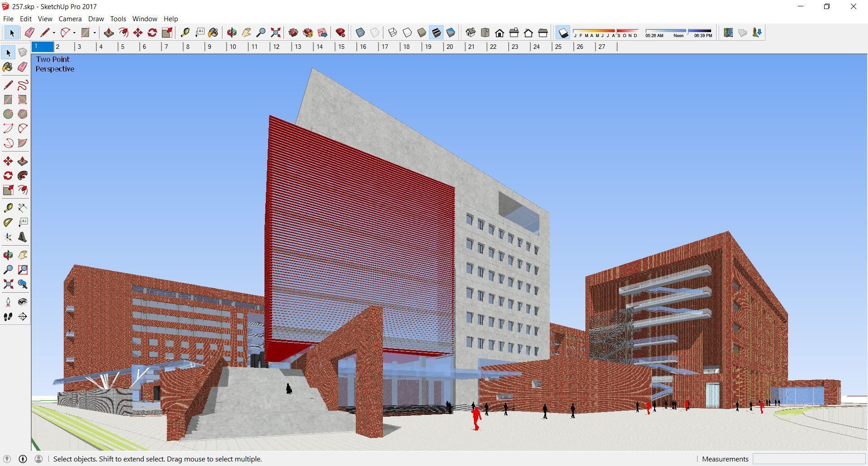
Task: Select the Axes tool
Action: click(x=8, y=237)
